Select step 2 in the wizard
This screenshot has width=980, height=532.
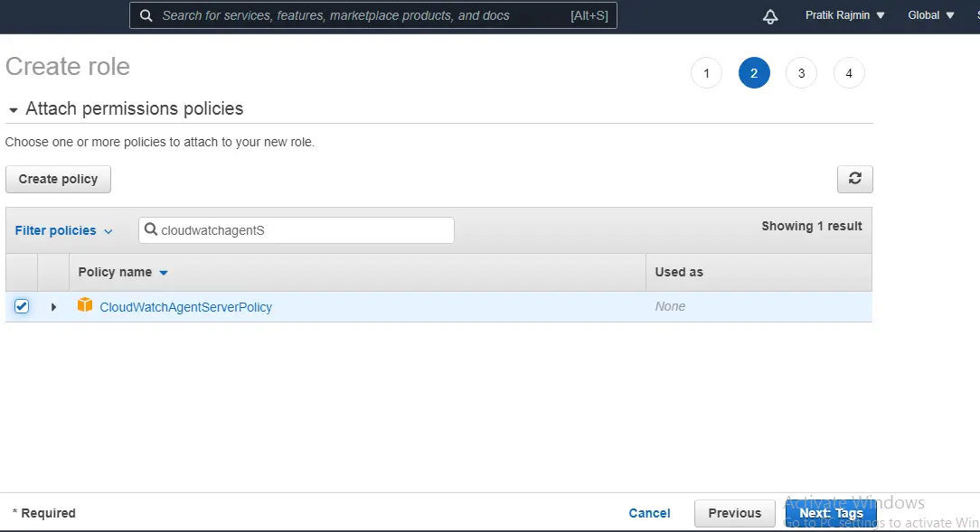(754, 73)
